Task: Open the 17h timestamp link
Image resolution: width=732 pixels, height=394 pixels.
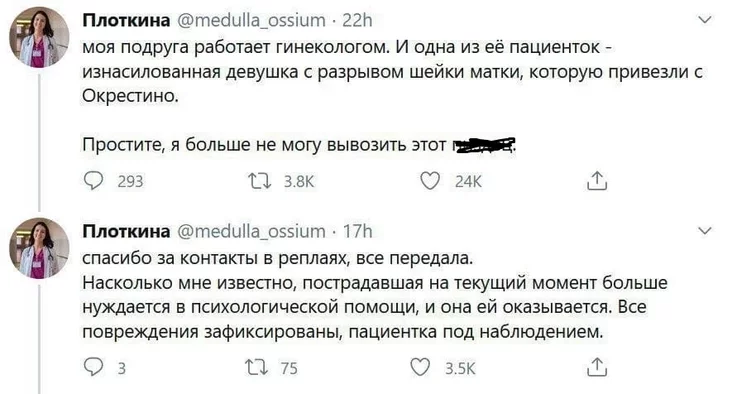Action: pos(358,232)
